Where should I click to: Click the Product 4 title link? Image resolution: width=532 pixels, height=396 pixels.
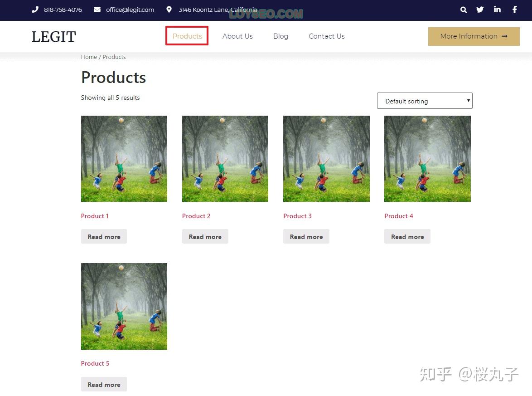click(399, 216)
